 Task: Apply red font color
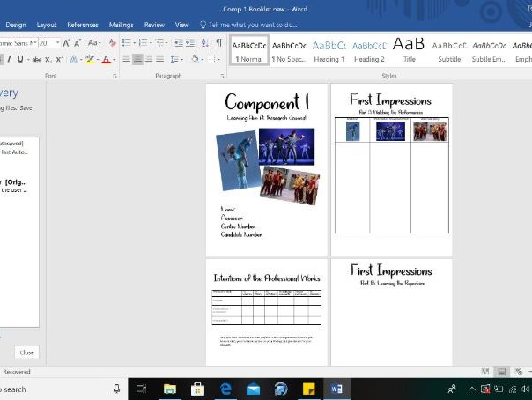click(x=106, y=60)
